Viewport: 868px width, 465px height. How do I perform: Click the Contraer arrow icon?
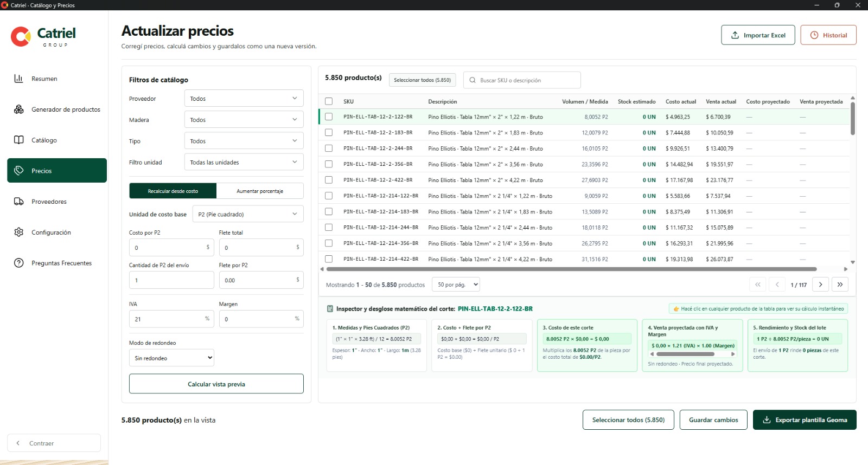click(x=18, y=443)
